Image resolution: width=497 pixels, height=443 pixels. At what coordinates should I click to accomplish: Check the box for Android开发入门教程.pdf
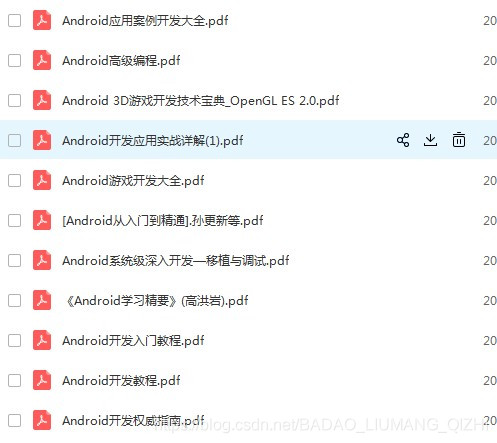(14, 340)
